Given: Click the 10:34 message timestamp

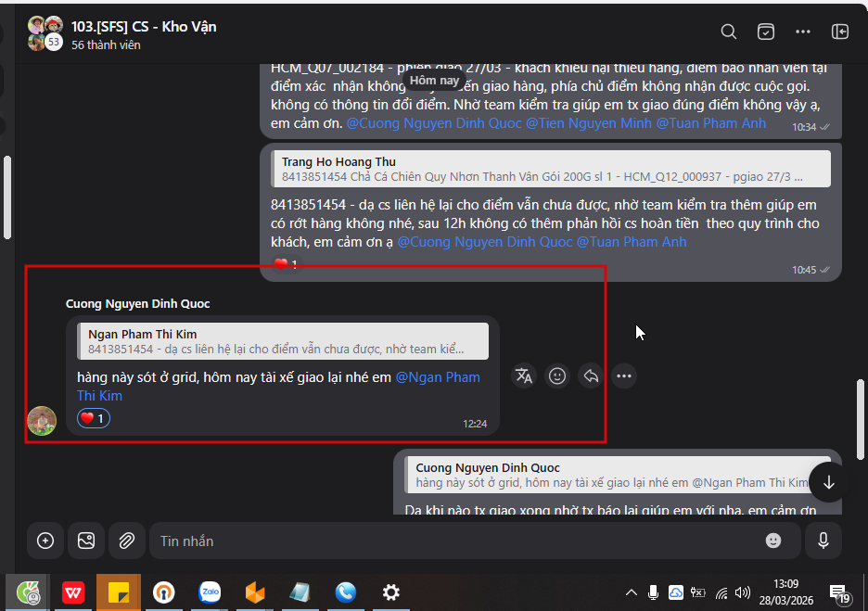Looking at the screenshot, I should (804, 127).
